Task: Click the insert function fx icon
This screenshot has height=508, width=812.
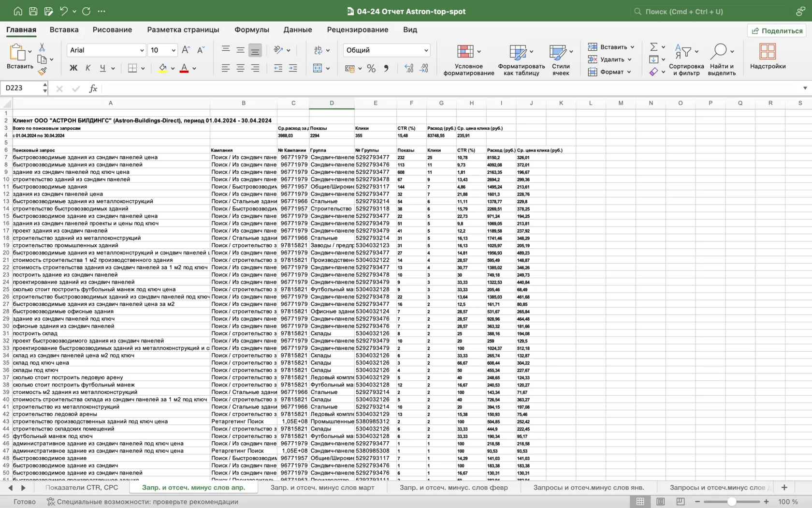Action: point(93,88)
